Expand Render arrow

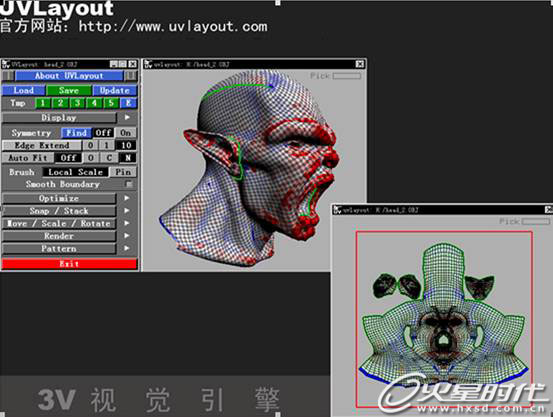(x=127, y=236)
